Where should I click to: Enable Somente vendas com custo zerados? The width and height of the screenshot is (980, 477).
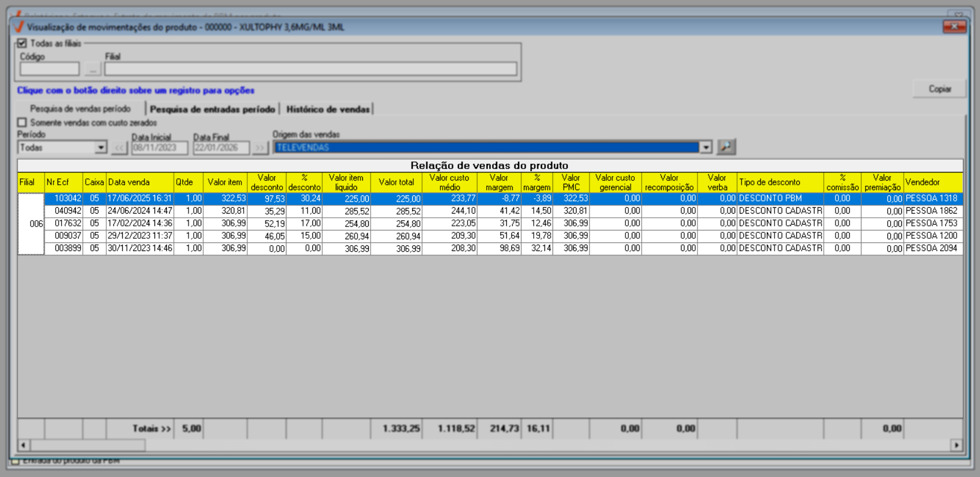click(22, 123)
